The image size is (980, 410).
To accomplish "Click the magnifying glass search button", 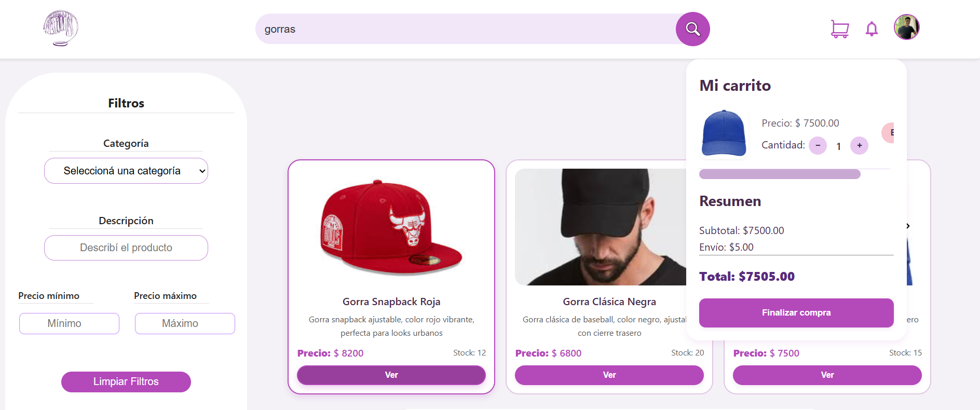I will pos(692,29).
